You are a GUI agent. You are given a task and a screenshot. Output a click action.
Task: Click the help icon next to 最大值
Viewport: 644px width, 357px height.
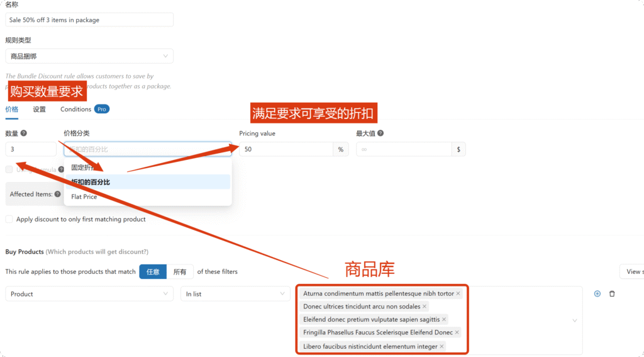click(380, 133)
